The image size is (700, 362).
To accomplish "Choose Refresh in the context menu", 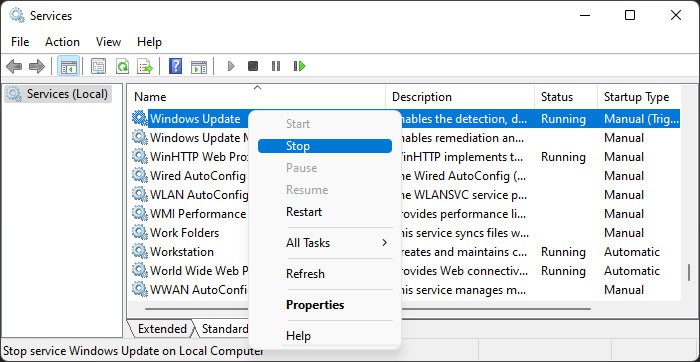I will pyautogui.click(x=325, y=274).
